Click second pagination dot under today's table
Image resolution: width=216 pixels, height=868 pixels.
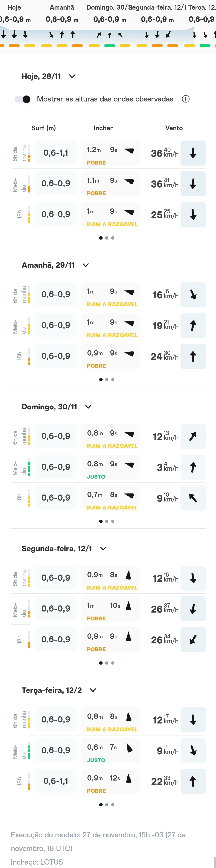point(107,238)
